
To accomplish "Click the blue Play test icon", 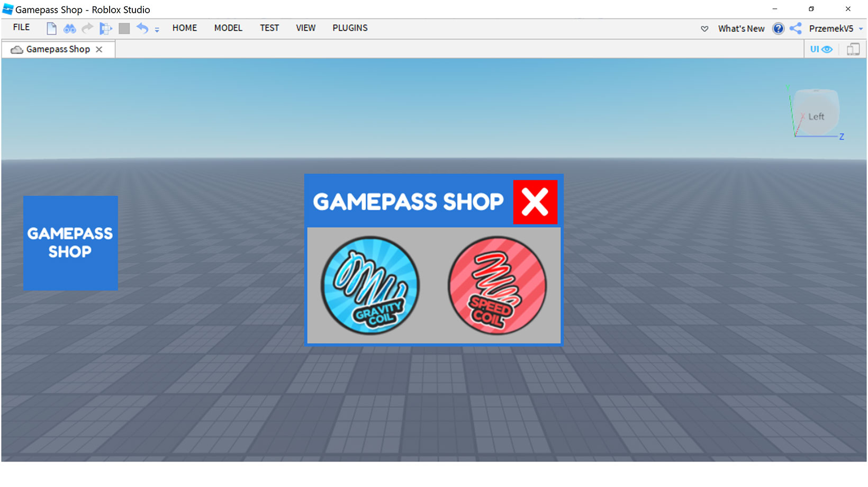I will (106, 28).
